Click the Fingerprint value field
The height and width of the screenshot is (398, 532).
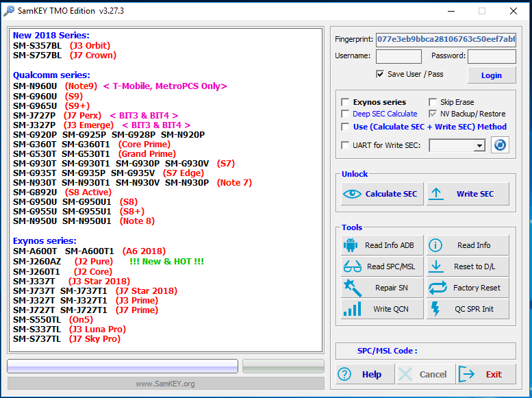pyautogui.click(x=446, y=40)
